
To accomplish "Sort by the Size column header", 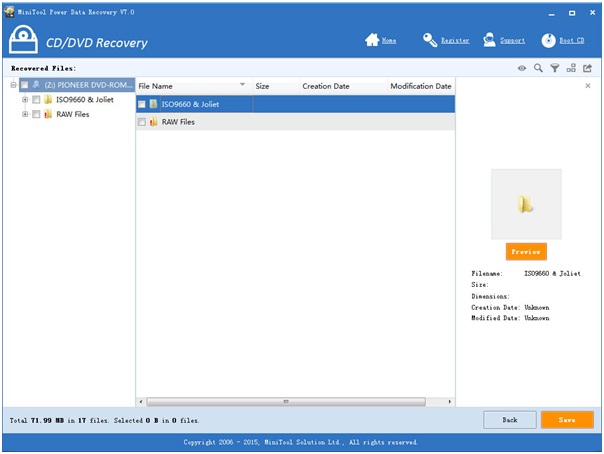I will coord(263,87).
